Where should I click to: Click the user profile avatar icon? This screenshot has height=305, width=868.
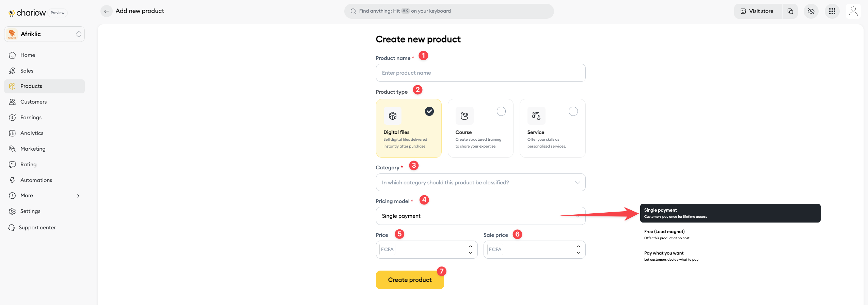click(x=853, y=11)
